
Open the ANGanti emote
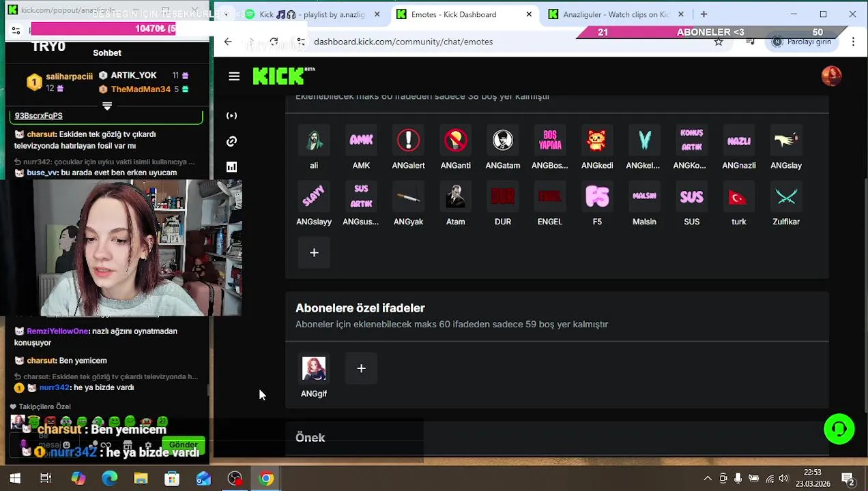tap(455, 140)
